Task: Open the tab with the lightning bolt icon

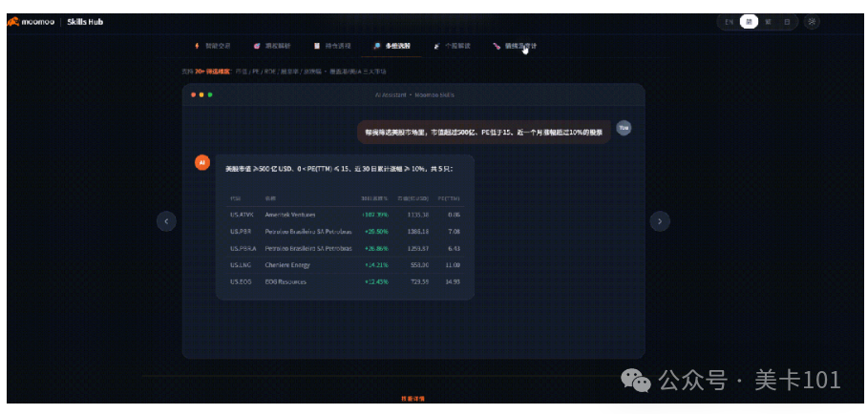Action: [212, 46]
